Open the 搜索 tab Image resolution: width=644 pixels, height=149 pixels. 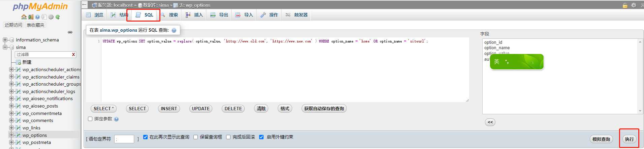pyautogui.click(x=170, y=15)
